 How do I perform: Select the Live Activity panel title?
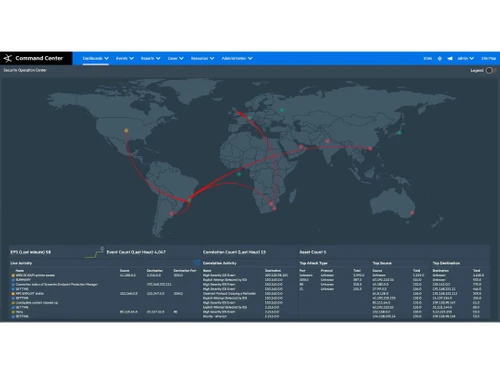point(21,263)
